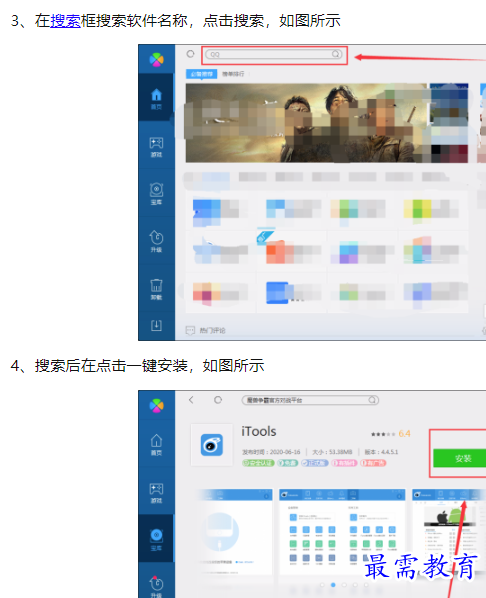Switch to the 榜单排行 tab

(233, 74)
